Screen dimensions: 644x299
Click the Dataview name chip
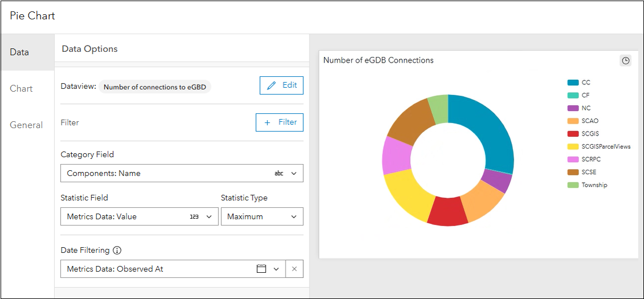(x=154, y=87)
